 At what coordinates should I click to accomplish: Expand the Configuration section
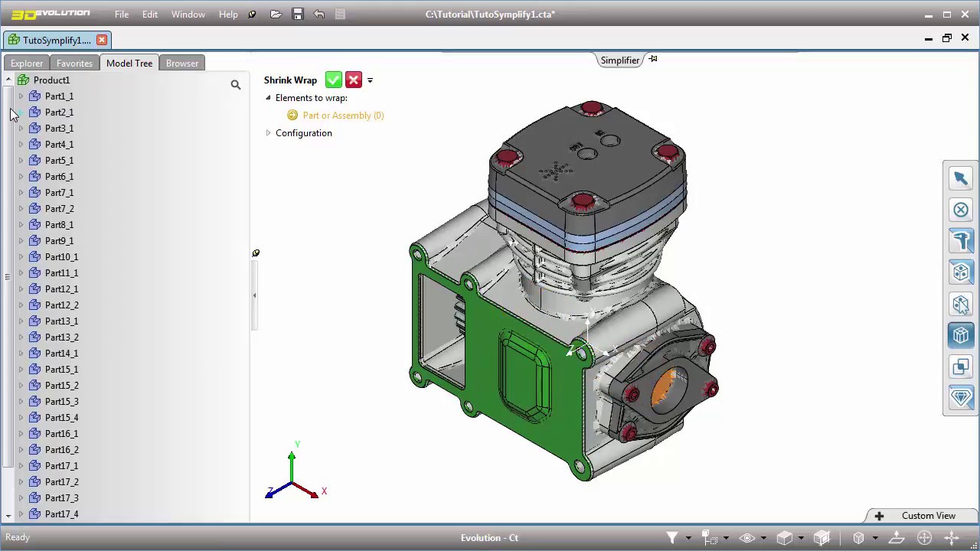click(268, 133)
